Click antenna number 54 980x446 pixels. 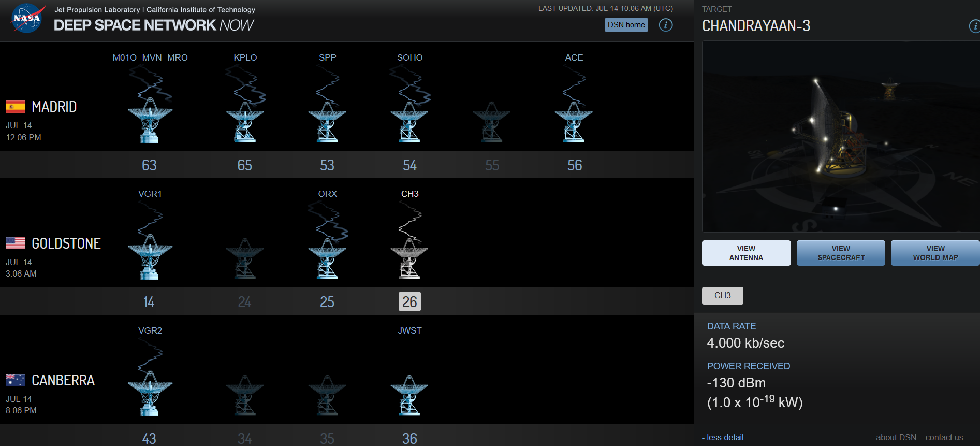pos(410,165)
